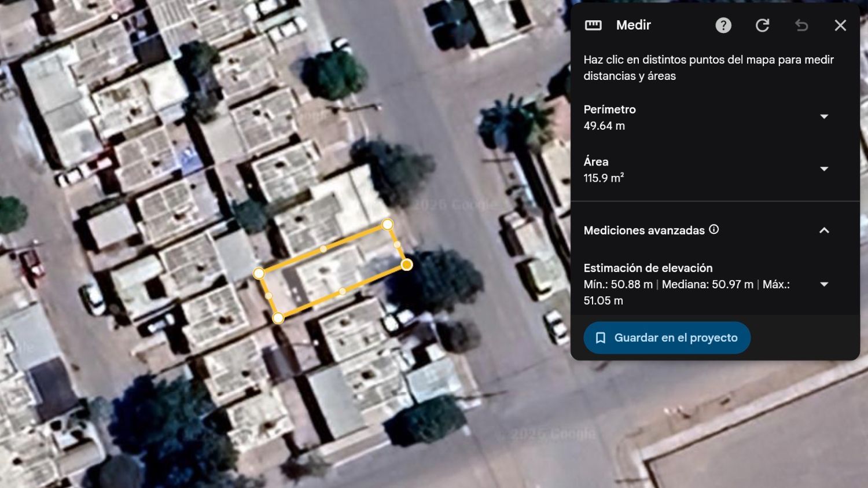Image resolution: width=868 pixels, height=488 pixels.
Task: Click the Mediciones avanzadas heading text
Action: 644,230
